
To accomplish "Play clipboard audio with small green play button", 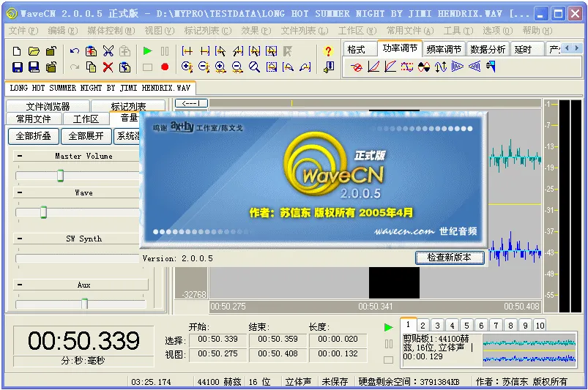I will [x=389, y=327].
